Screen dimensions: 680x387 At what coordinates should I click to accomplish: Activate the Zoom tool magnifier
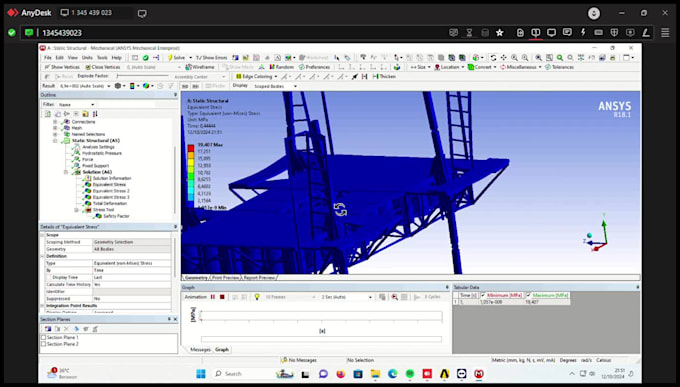coord(514,58)
